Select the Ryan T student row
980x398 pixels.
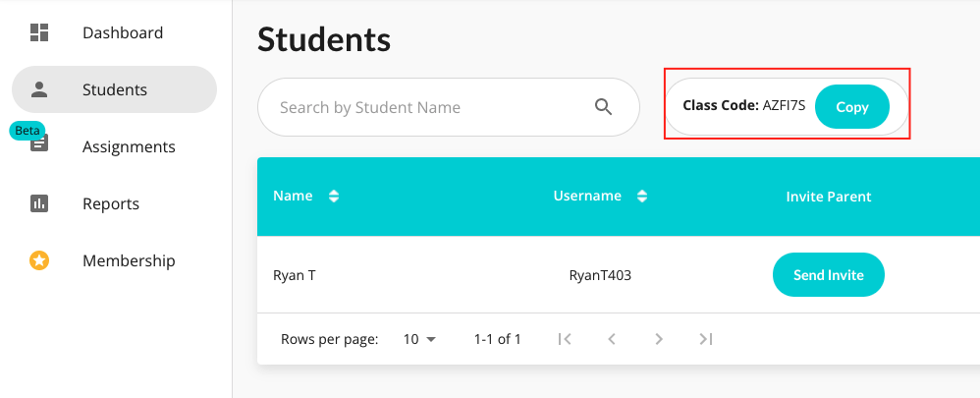tap(618, 275)
